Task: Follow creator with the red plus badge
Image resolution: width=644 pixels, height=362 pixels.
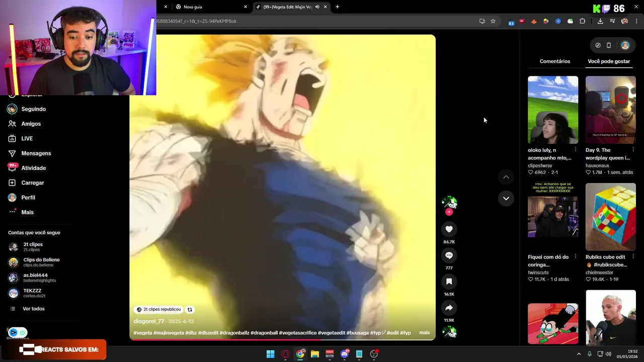Action: [x=449, y=212]
